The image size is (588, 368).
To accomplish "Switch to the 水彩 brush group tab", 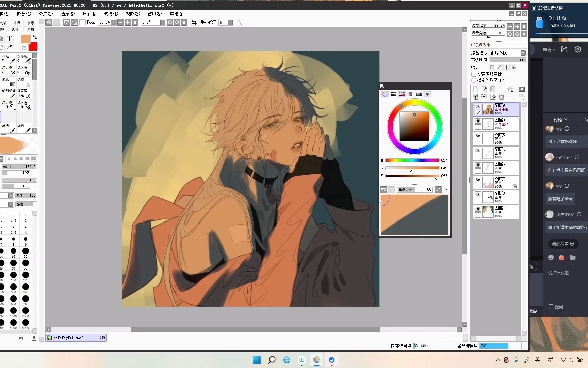I will 31,23.
